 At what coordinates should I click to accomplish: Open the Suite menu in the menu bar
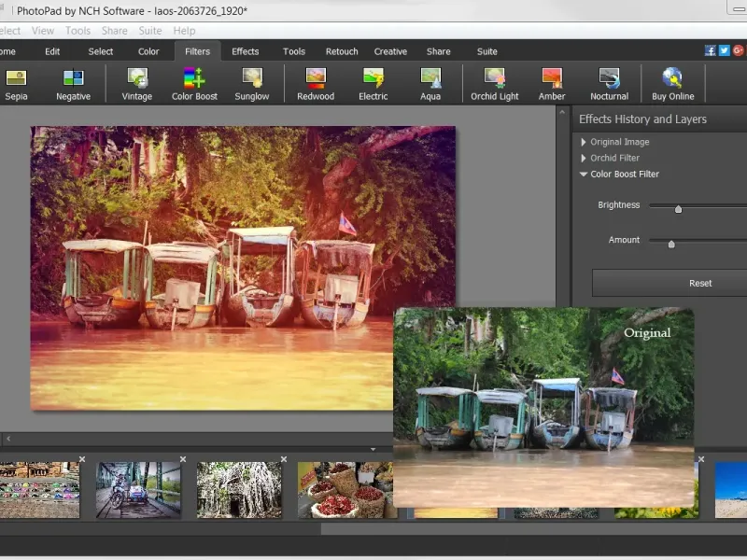(x=150, y=31)
